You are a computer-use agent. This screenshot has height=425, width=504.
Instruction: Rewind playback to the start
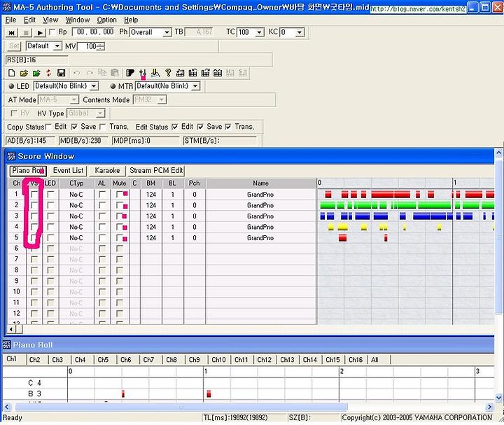(12, 32)
